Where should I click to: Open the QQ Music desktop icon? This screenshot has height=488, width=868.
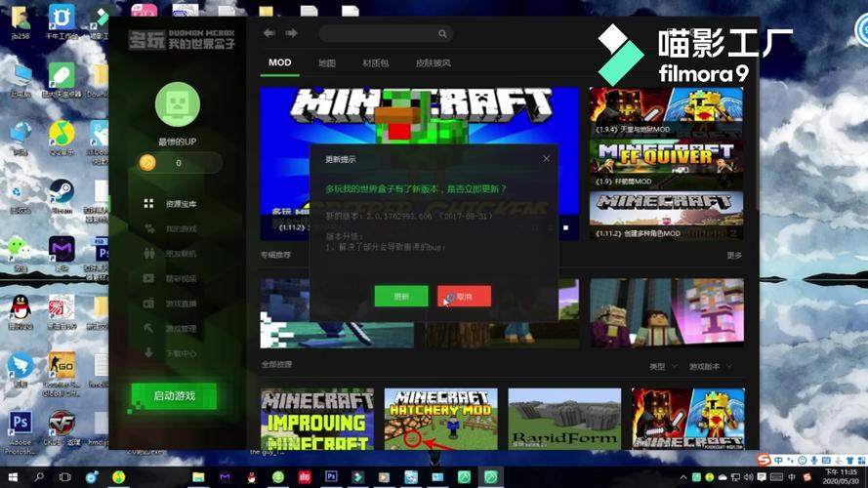tap(62, 139)
